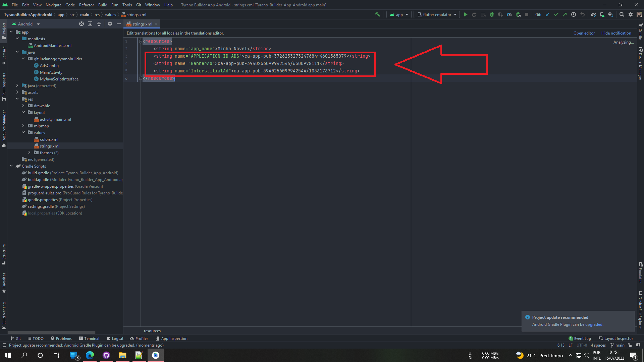Open the Logcat tool window tab

coord(115,339)
